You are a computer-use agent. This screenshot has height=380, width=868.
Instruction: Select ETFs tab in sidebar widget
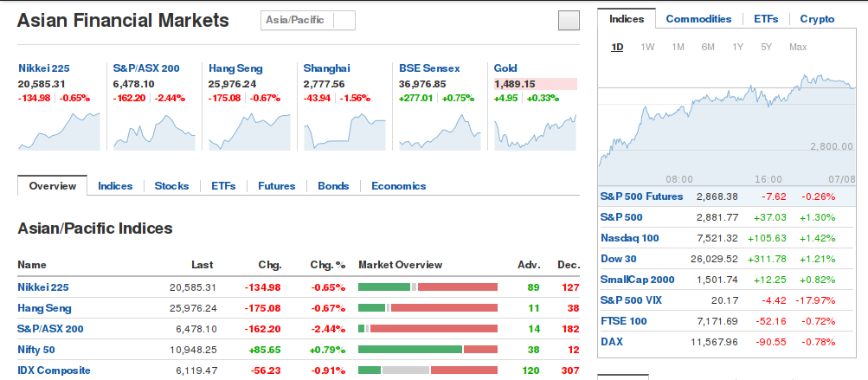[766, 19]
